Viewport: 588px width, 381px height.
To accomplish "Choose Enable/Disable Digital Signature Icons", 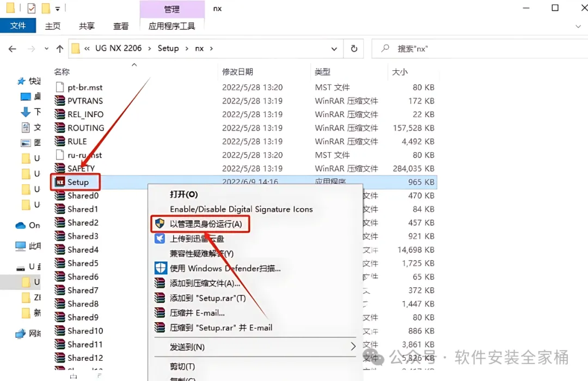I will [x=241, y=209].
